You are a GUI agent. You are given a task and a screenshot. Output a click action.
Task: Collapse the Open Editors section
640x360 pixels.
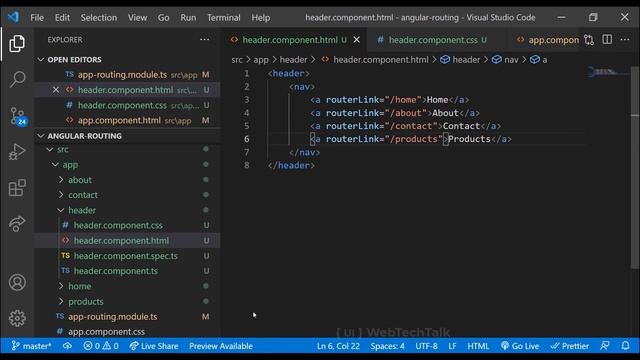tap(74, 60)
